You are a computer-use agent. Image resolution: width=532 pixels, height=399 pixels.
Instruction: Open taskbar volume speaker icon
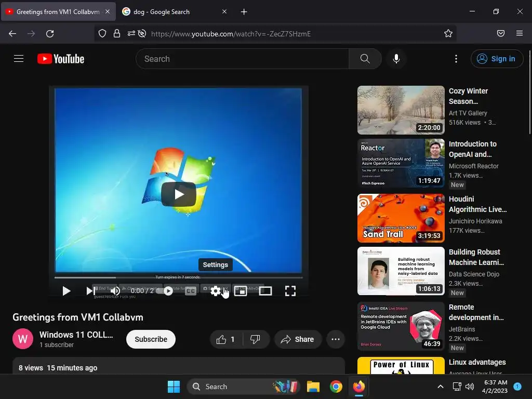470,387
